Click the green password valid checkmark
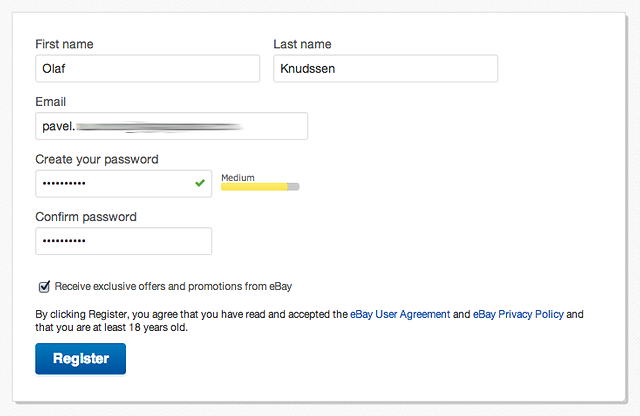Viewport: 640px width, 416px height. pyautogui.click(x=200, y=183)
